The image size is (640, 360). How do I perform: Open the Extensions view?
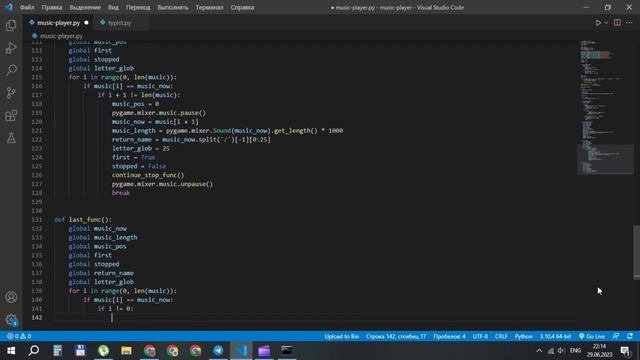tap(11, 116)
